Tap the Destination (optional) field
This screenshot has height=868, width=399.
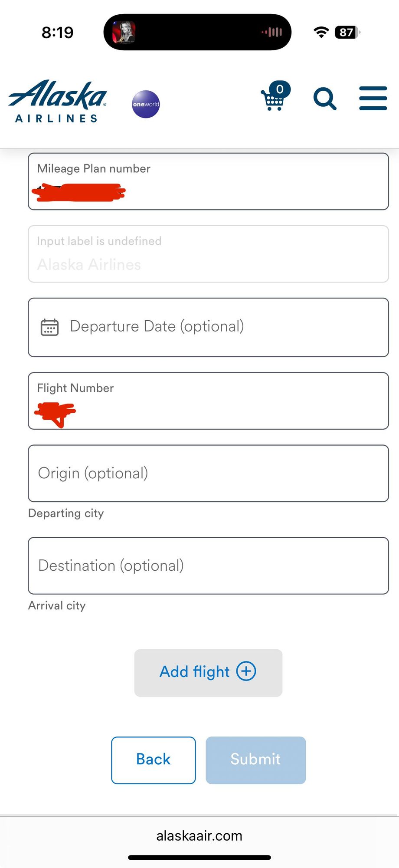(208, 566)
